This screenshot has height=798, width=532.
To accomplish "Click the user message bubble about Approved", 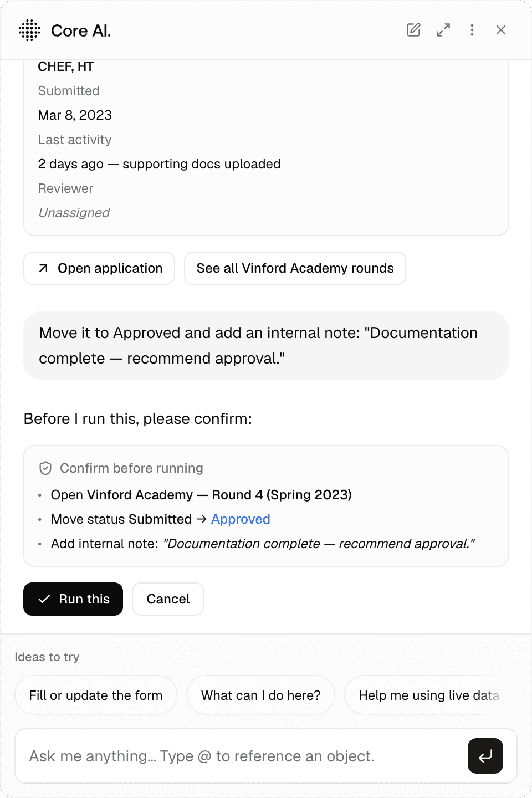I will click(x=266, y=346).
